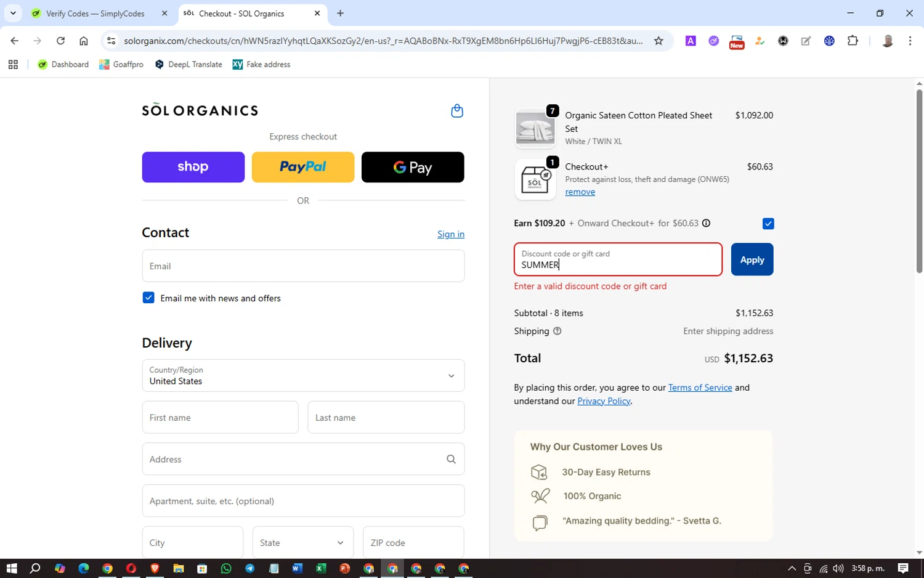924x578 pixels.
Task: Toggle the Onward Checkout+ protection checkbox
Action: (x=768, y=224)
